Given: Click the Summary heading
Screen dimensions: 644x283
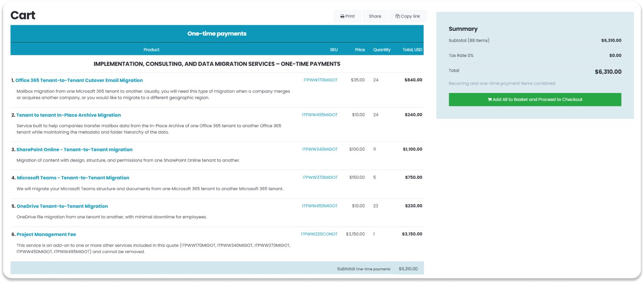Looking at the screenshot, I should pyautogui.click(x=463, y=29).
